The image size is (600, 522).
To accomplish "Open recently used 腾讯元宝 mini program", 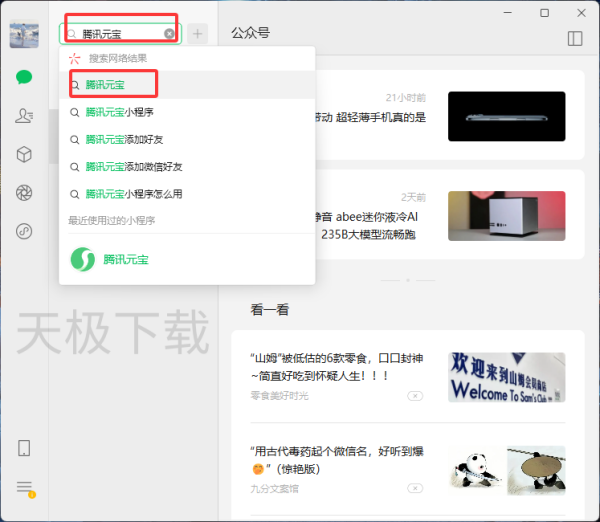I will [x=110, y=259].
